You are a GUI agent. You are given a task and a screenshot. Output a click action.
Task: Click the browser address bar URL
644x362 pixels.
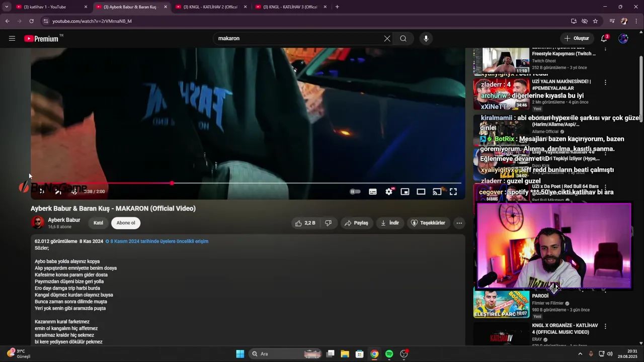(x=92, y=21)
